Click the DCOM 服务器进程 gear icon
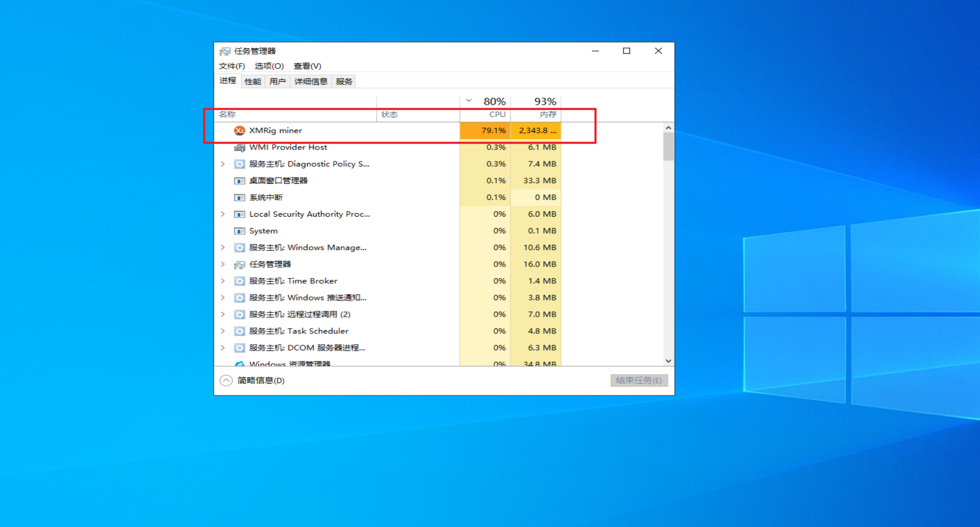 click(239, 348)
